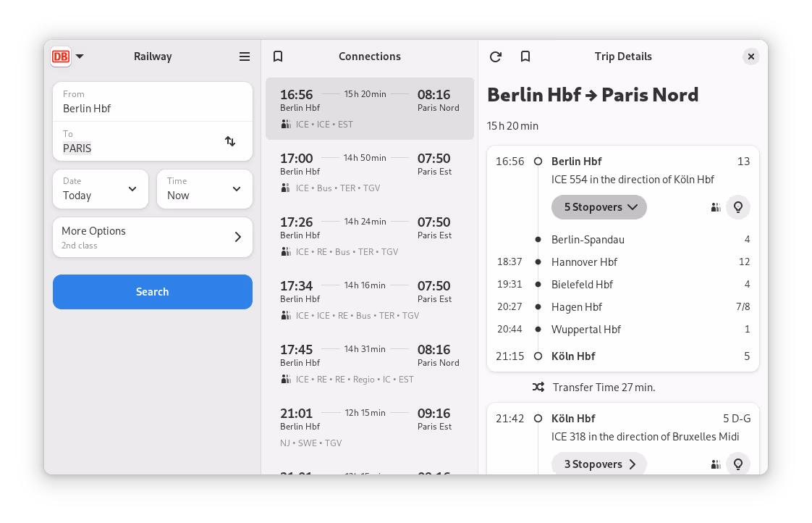Collapse the 5 Stopovers list

599,207
